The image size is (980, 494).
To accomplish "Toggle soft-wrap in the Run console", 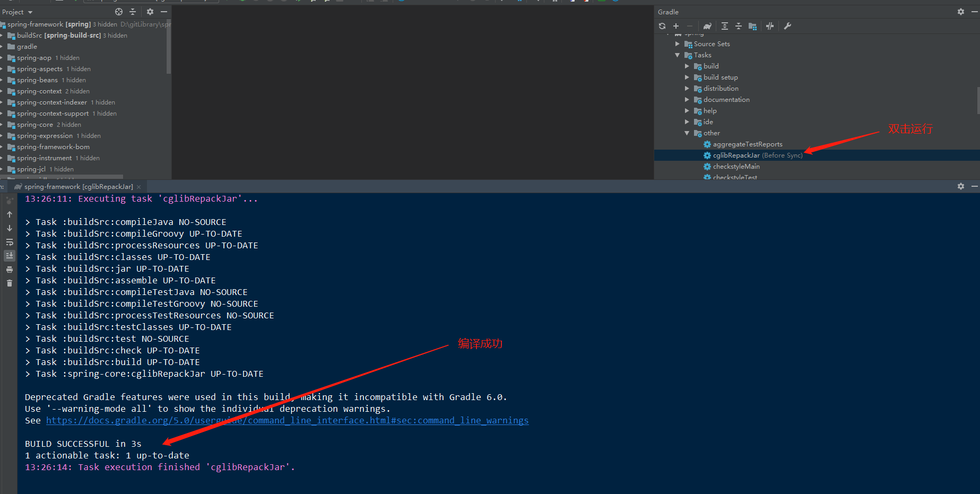I will [x=10, y=242].
